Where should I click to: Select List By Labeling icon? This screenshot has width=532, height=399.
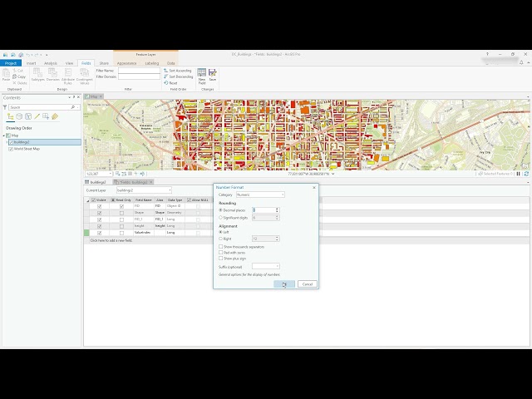pos(55,116)
